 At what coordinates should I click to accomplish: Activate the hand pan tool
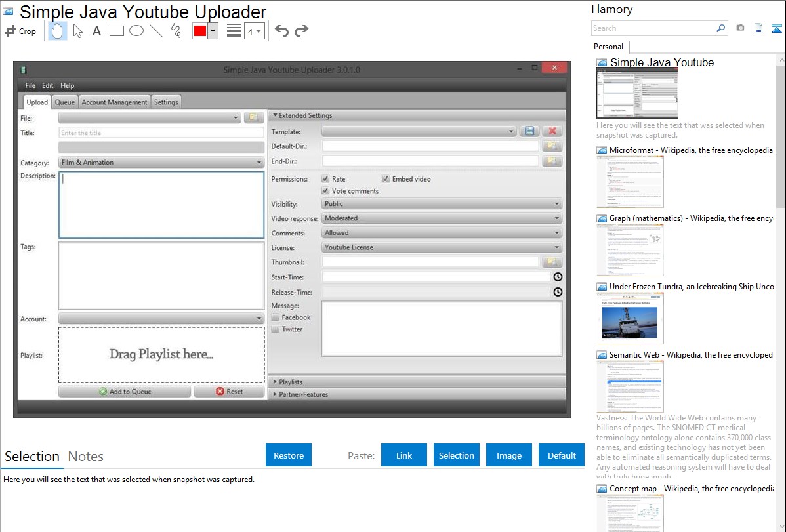(57, 31)
